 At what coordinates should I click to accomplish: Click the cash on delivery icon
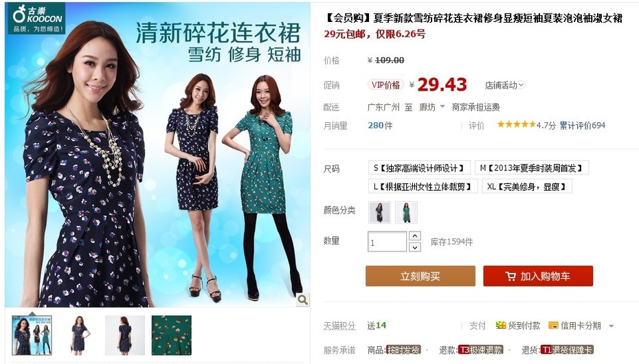pyautogui.click(x=500, y=326)
